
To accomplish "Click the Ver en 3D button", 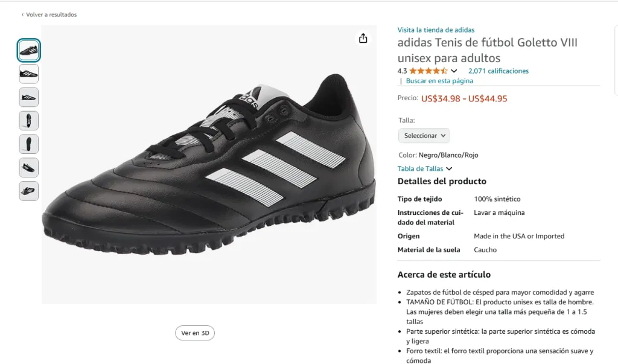I will click(x=195, y=333).
